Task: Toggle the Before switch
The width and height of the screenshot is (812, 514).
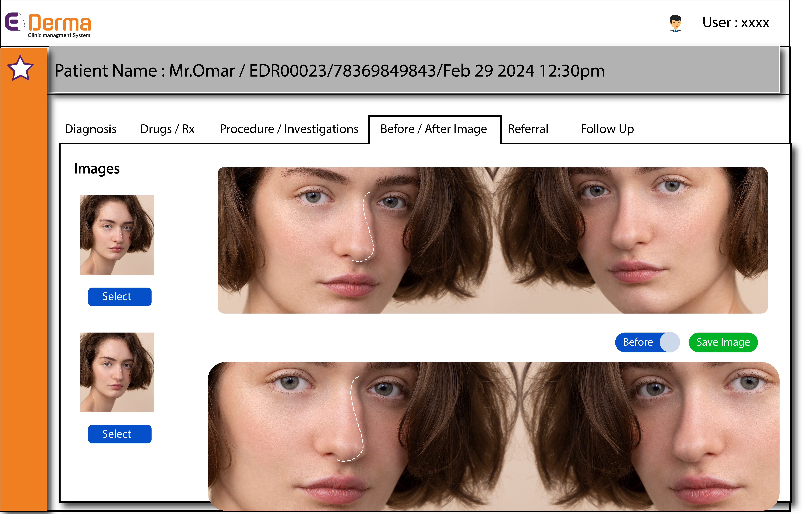Action: click(x=647, y=342)
